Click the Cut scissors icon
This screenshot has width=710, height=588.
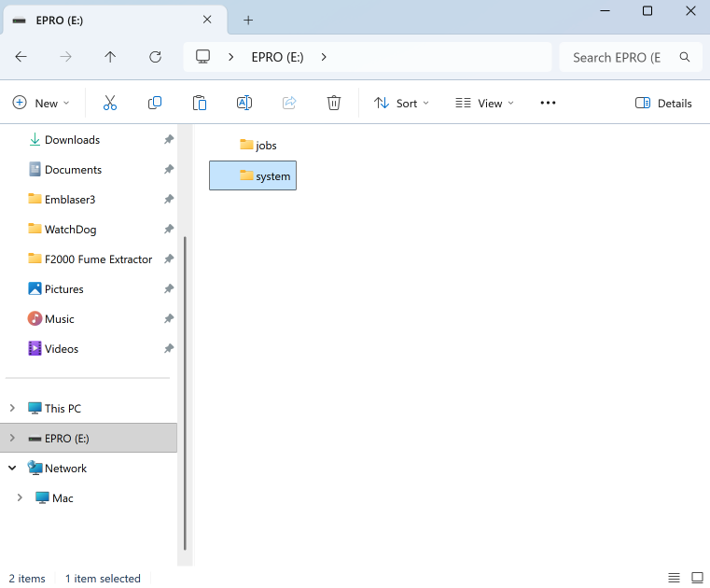click(x=110, y=104)
